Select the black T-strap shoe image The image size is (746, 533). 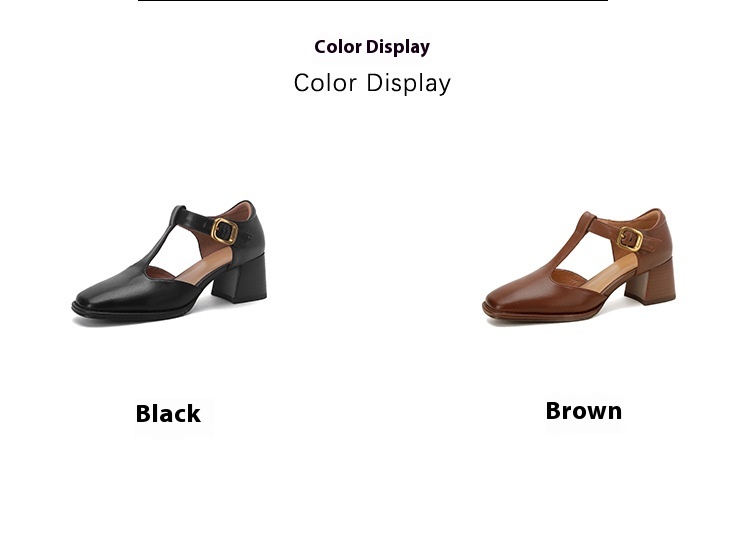(169, 264)
